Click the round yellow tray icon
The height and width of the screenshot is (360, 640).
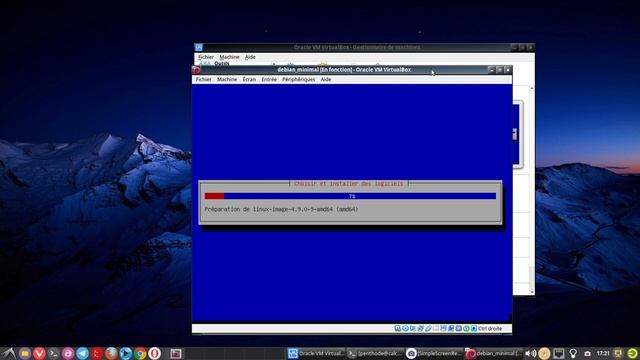click(x=544, y=353)
